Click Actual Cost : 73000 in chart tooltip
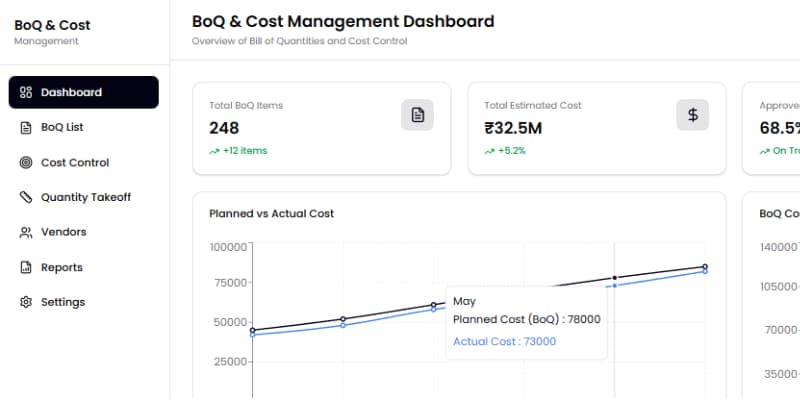Image resolution: width=800 pixels, height=400 pixels. [x=504, y=341]
